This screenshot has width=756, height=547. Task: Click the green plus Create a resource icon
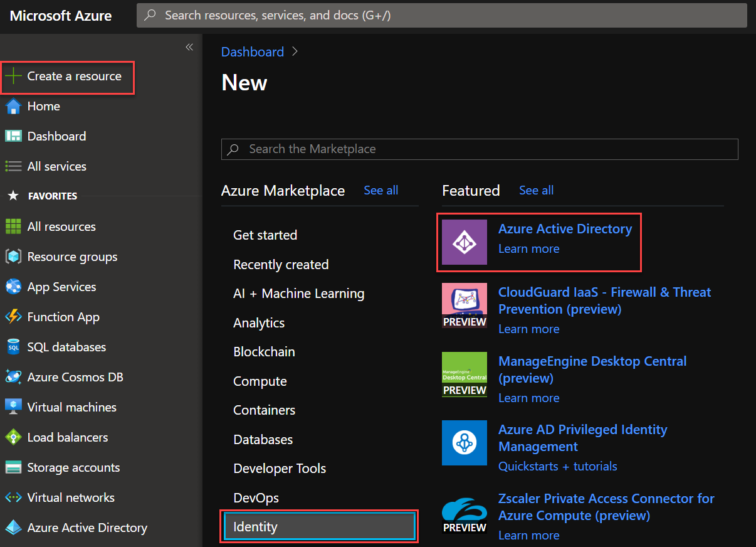[13, 77]
